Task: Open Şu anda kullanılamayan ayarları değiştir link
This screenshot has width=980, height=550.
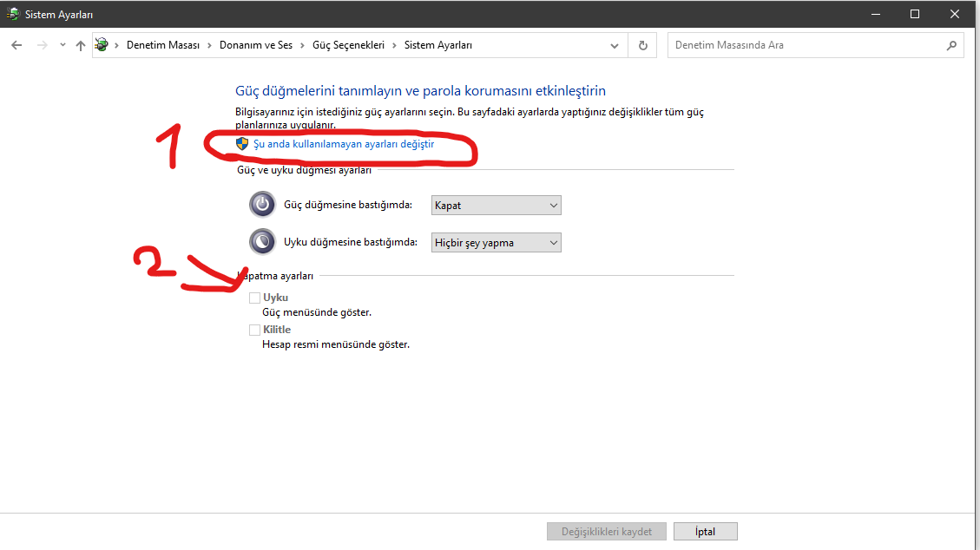Action: point(344,144)
